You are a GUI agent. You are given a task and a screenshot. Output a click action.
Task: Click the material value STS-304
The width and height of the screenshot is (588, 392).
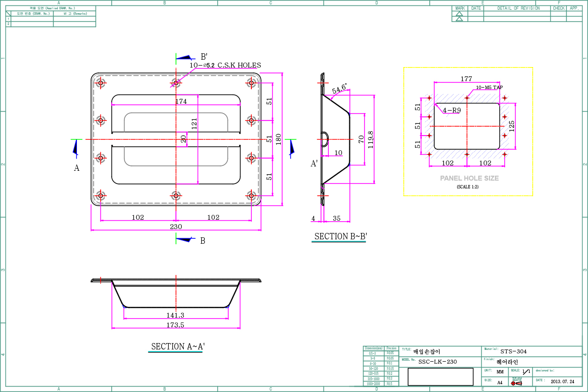(514, 351)
